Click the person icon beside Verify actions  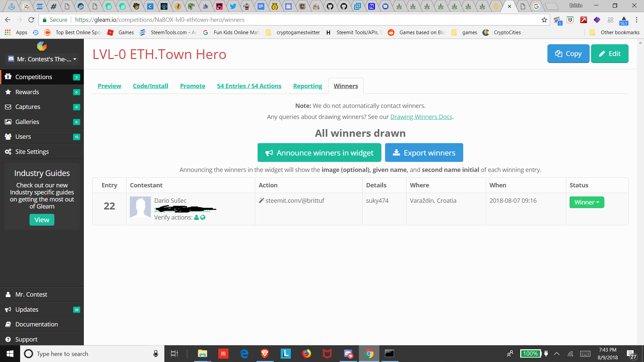pos(197,218)
